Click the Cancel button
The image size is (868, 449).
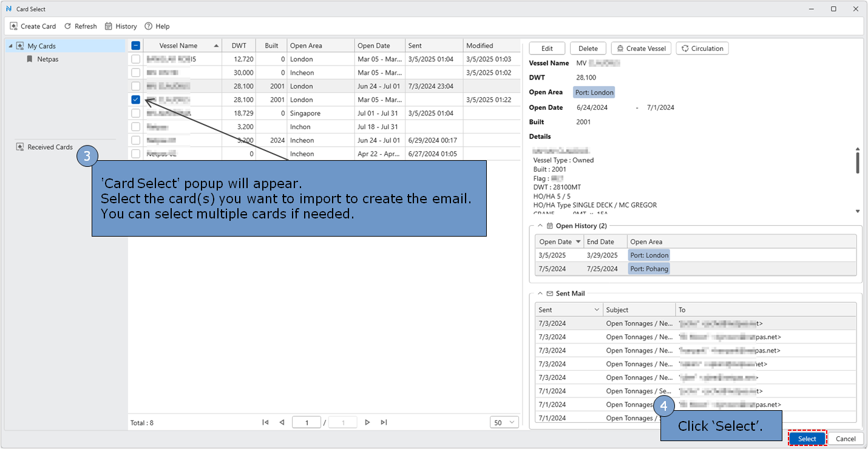point(846,439)
